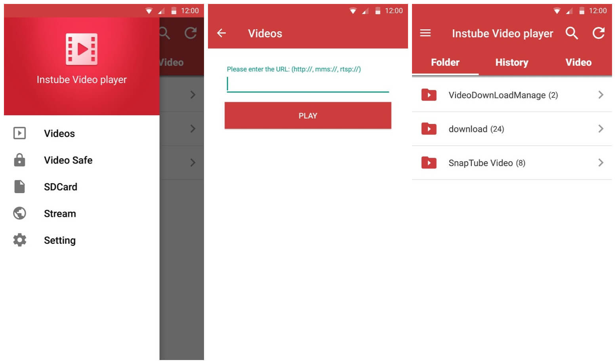Focus the URL input field
Viewport: 616px width, 364px height.
click(308, 84)
